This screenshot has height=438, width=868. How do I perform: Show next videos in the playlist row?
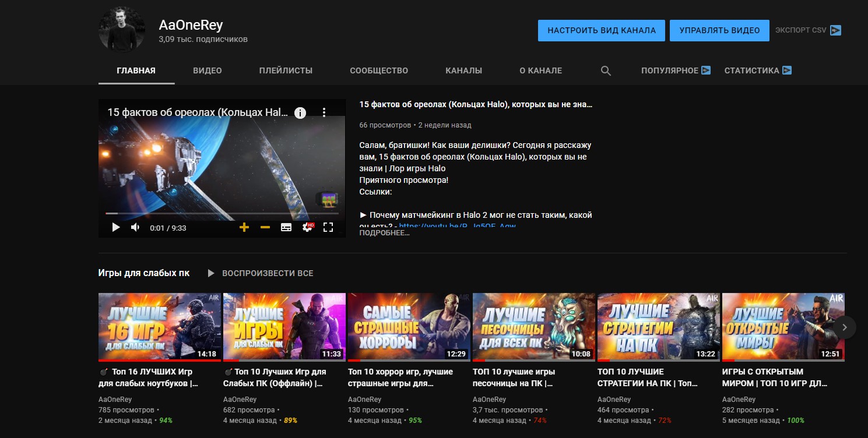tap(845, 327)
